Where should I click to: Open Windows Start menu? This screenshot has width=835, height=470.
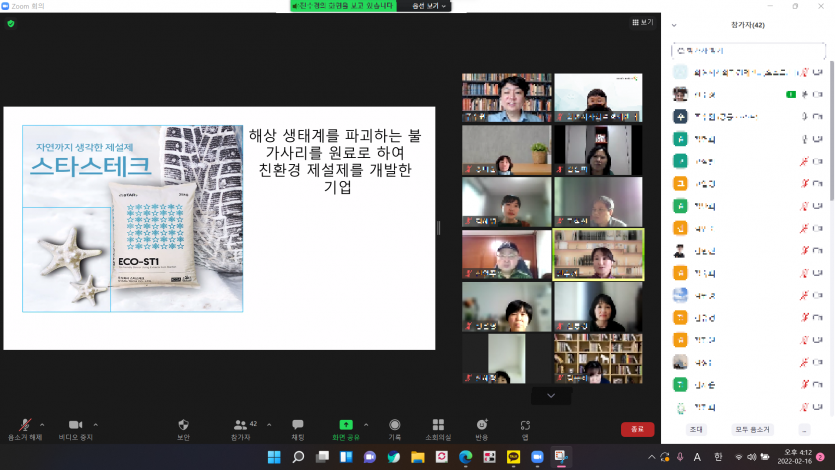pos(274,457)
